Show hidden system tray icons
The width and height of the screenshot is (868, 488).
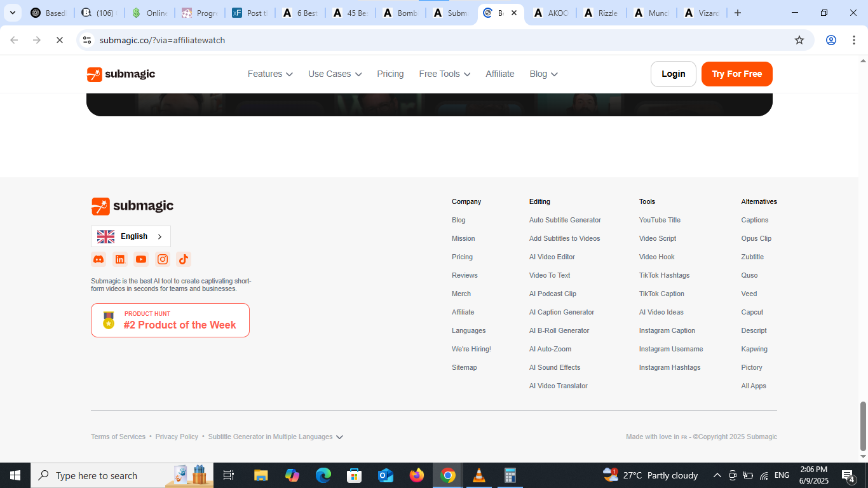pyautogui.click(x=717, y=475)
